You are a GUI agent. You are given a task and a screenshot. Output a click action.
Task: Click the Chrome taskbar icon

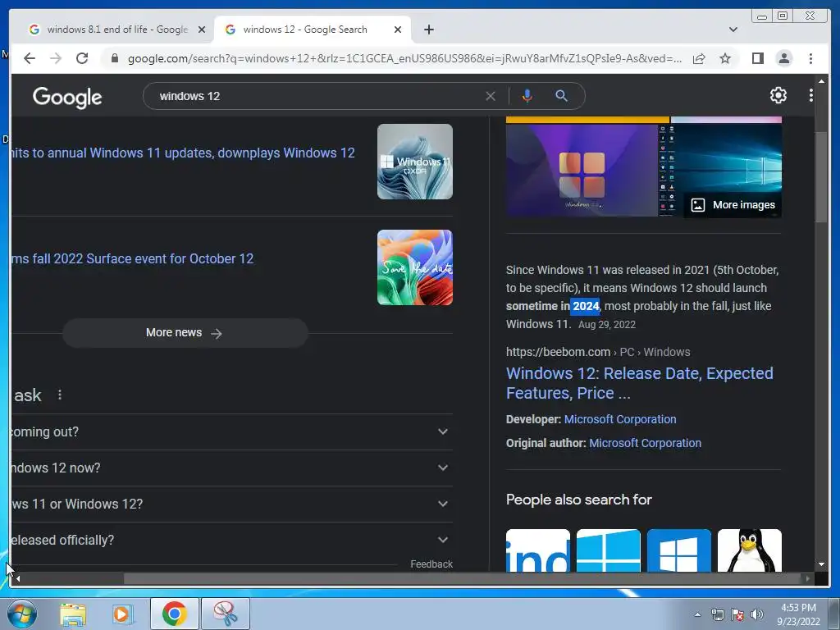174,614
